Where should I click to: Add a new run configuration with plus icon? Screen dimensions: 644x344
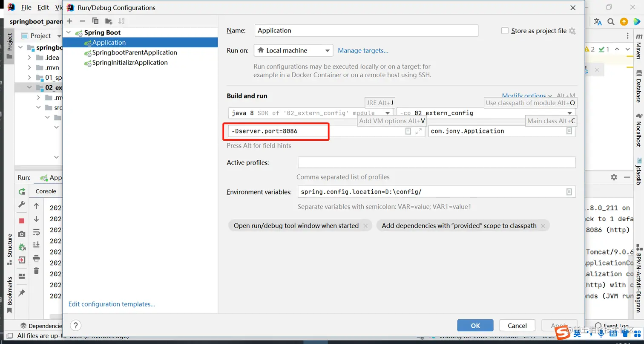click(69, 21)
